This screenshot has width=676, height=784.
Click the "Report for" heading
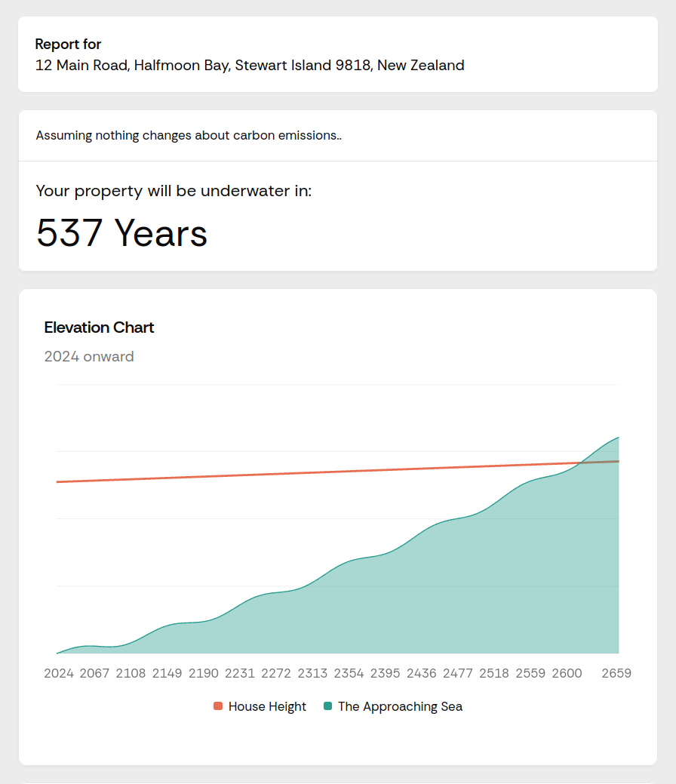click(x=68, y=45)
